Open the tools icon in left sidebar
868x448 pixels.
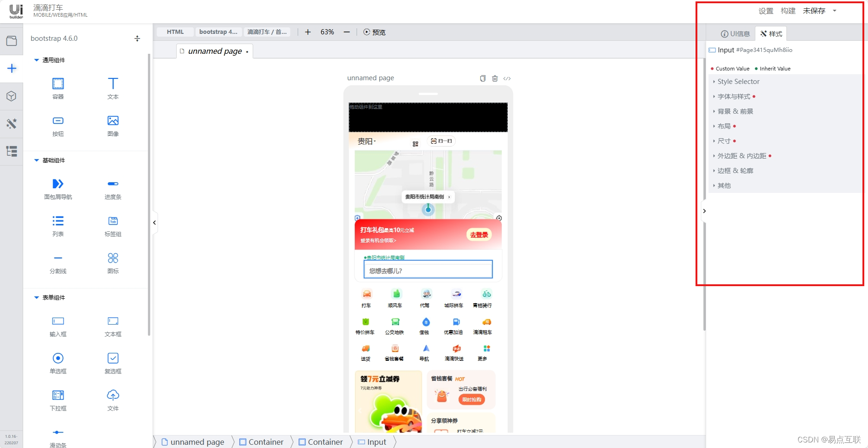click(x=12, y=123)
